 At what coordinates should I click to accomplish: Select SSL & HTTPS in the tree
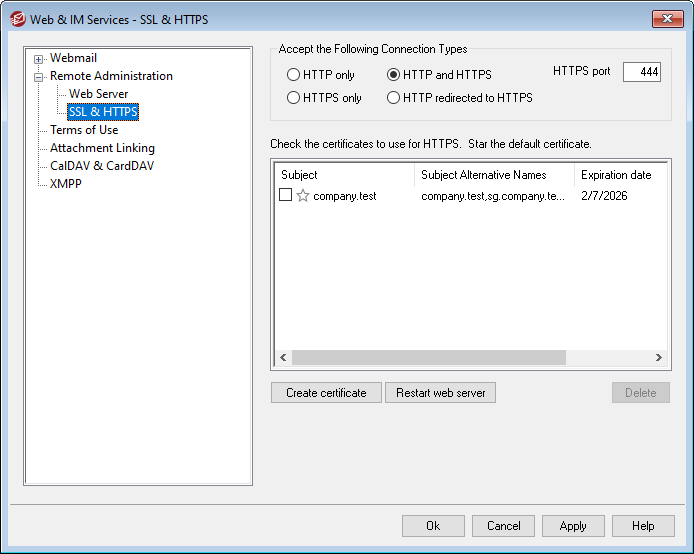(x=103, y=112)
